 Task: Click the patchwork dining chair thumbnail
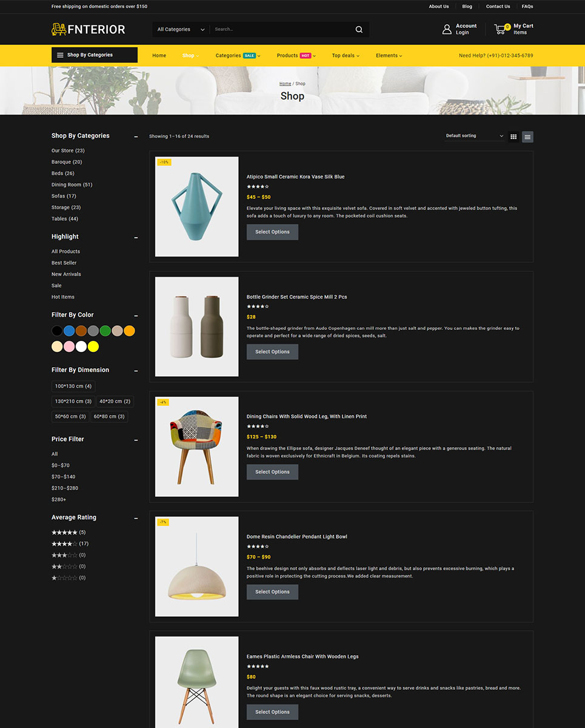pyautogui.click(x=196, y=447)
